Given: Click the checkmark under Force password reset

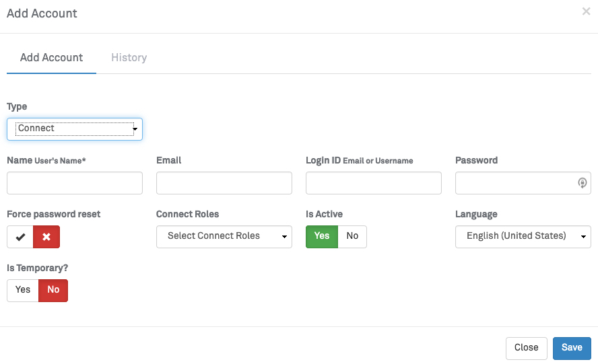Looking at the screenshot, I should pos(20,237).
